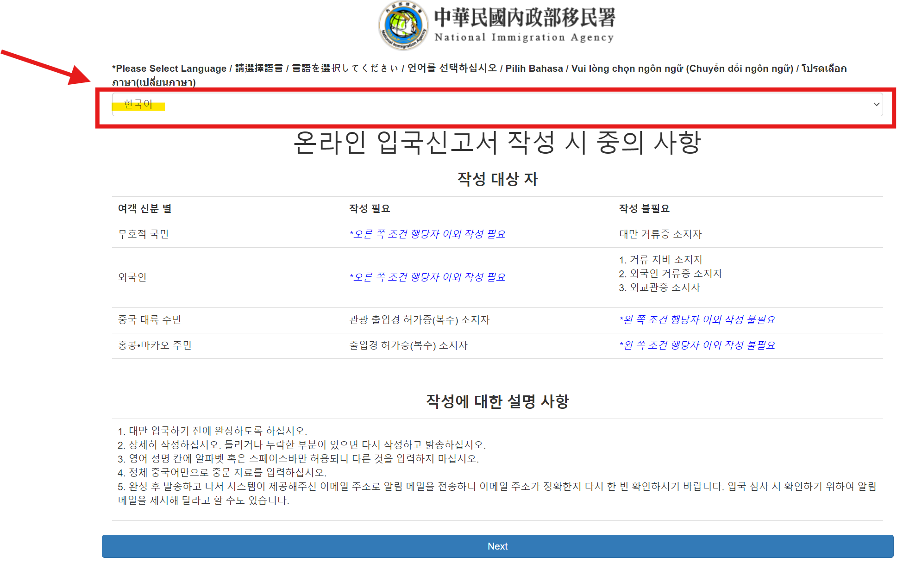The image size is (922, 588).
Task: Click the 여객 신분 별 column header
Action: [144, 209]
